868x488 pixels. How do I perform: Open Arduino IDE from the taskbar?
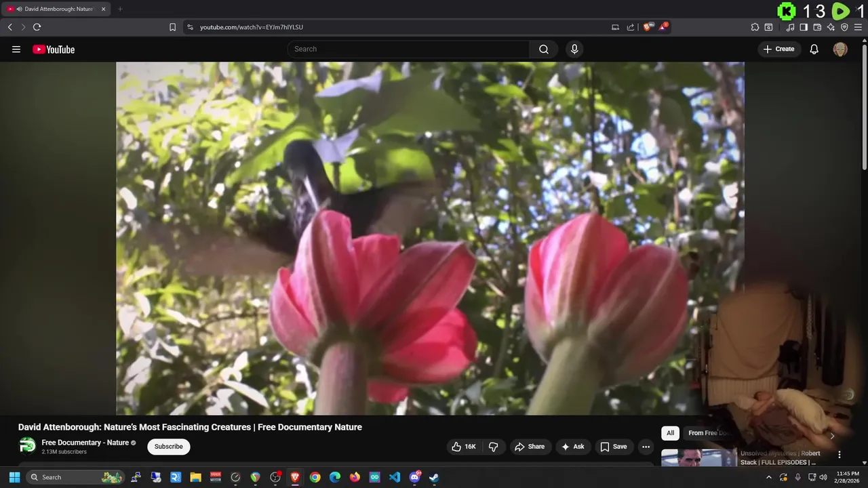click(375, 477)
